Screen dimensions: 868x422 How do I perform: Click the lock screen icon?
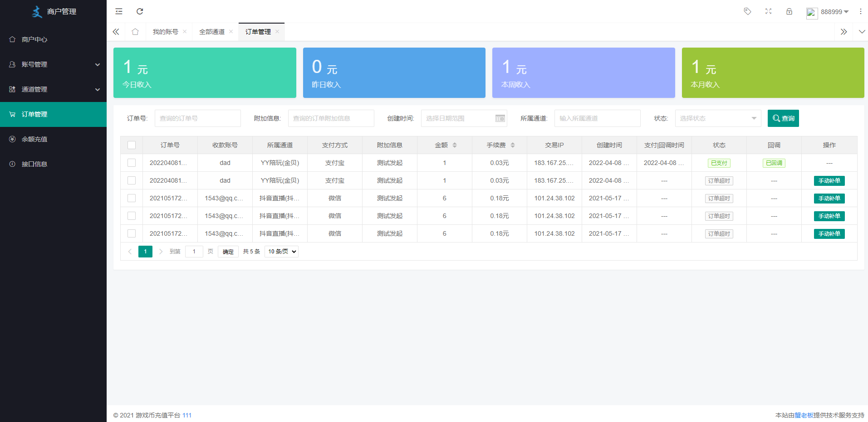[789, 11]
